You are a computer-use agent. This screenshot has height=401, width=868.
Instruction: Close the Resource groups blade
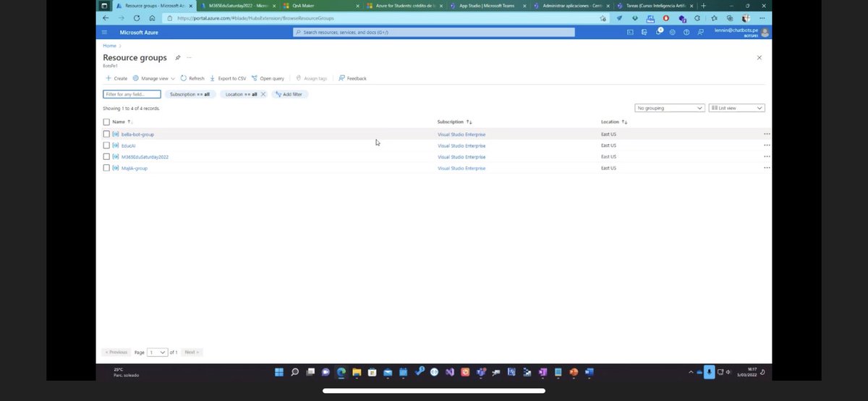point(759,57)
